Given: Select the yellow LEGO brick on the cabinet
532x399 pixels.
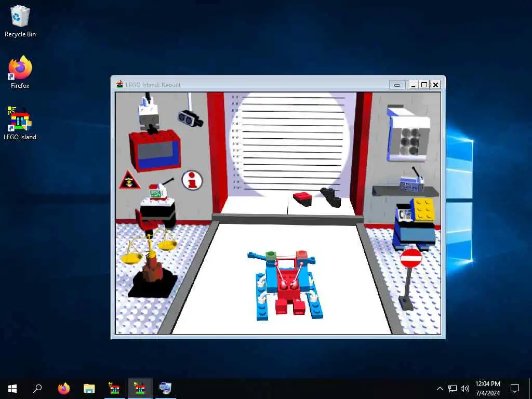Looking at the screenshot, I should point(423,209).
